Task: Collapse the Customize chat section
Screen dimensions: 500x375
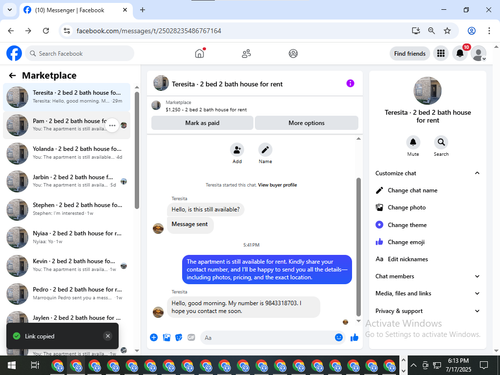Action: pyautogui.click(x=427, y=173)
